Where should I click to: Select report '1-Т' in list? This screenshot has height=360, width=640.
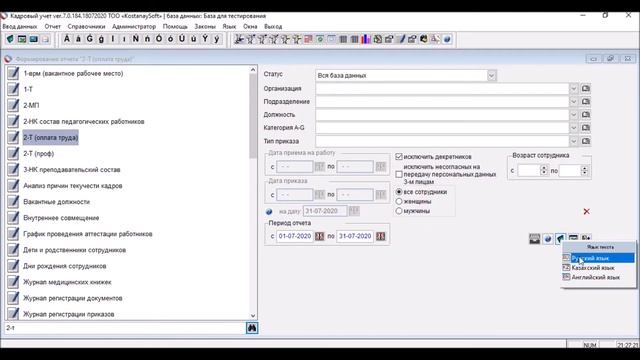[x=28, y=89]
